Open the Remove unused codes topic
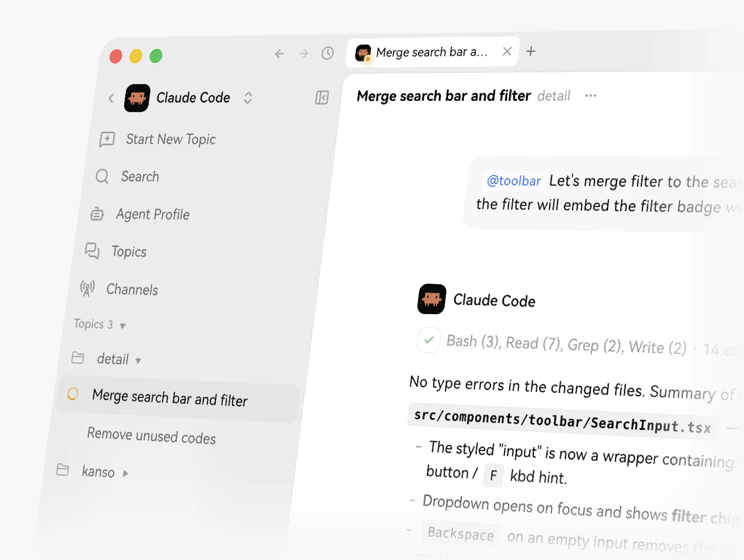This screenshot has width=744, height=560. 151,436
